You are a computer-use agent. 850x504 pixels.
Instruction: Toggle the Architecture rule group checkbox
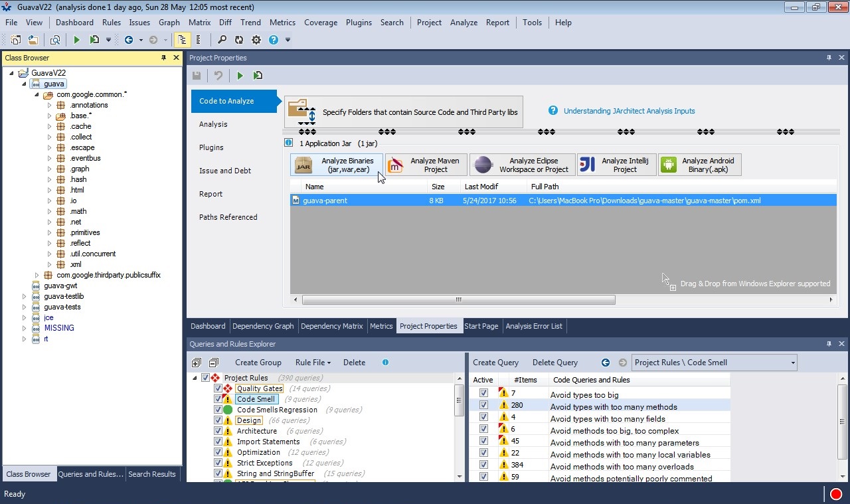pos(218,431)
